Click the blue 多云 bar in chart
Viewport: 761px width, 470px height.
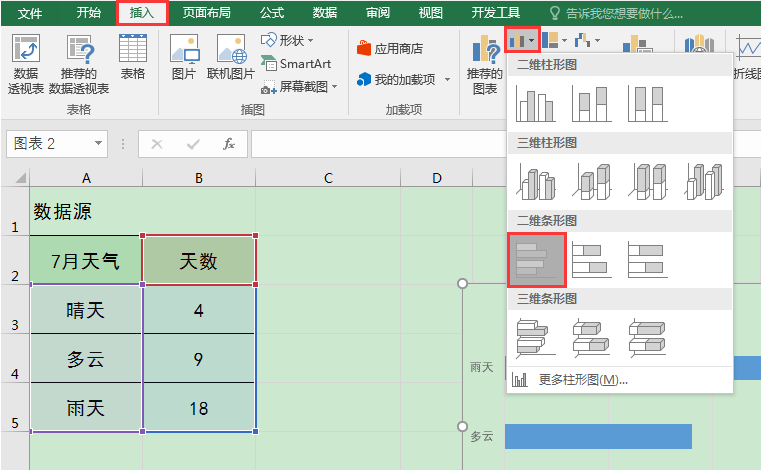598,436
